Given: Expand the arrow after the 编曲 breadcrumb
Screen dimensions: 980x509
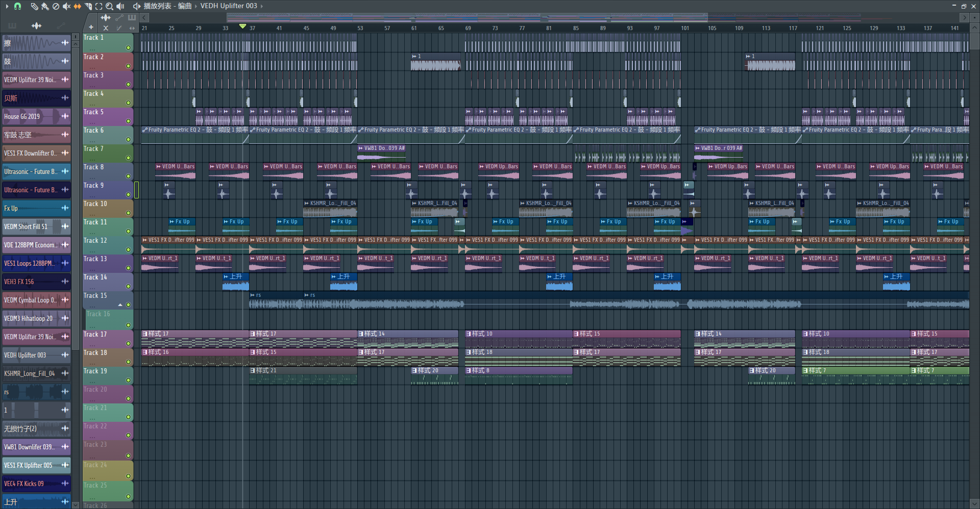Looking at the screenshot, I should tap(196, 6).
